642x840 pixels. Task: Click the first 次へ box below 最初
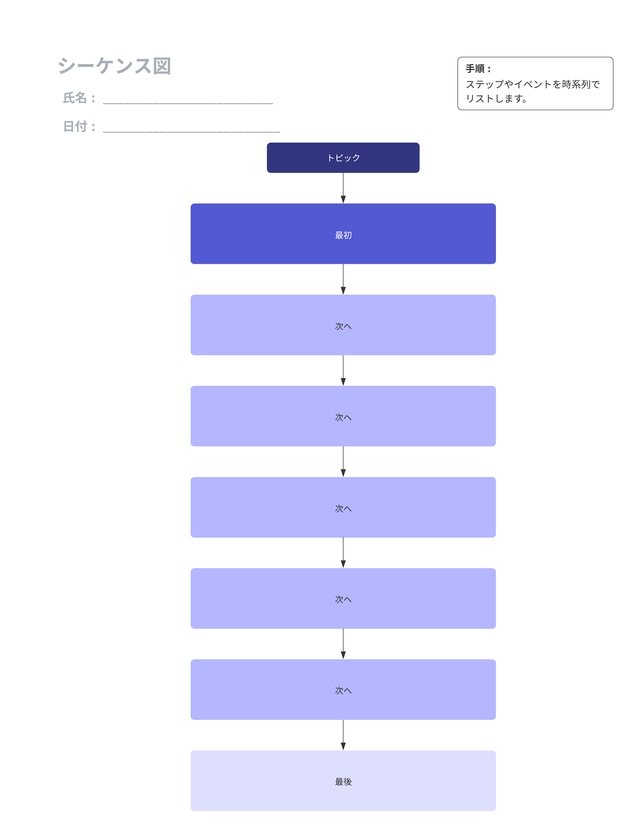(343, 325)
